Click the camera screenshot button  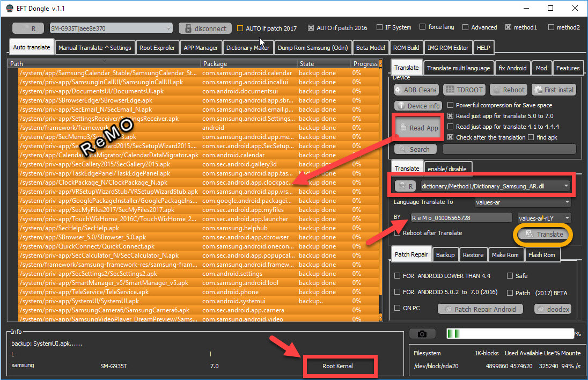(422, 334)
